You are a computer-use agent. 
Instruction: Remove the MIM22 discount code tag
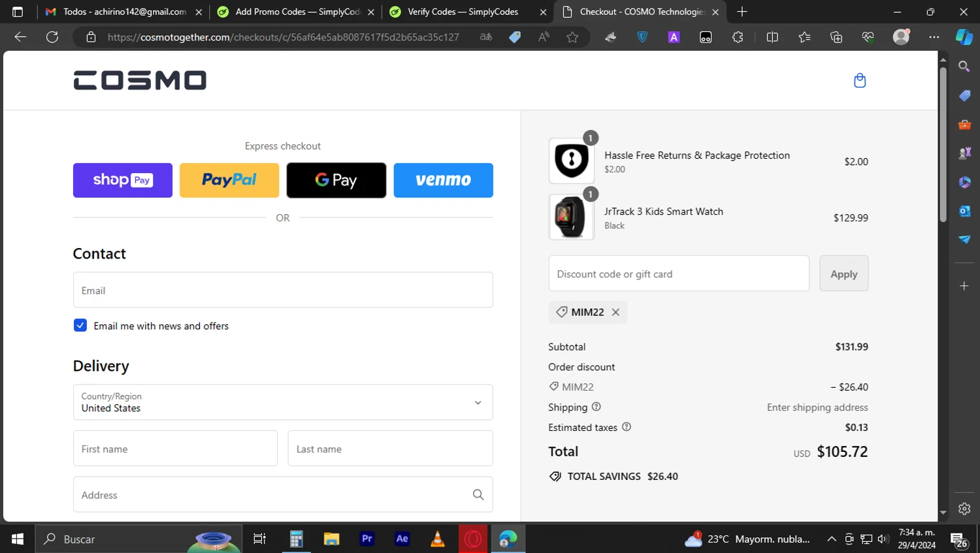click(615, 312)
